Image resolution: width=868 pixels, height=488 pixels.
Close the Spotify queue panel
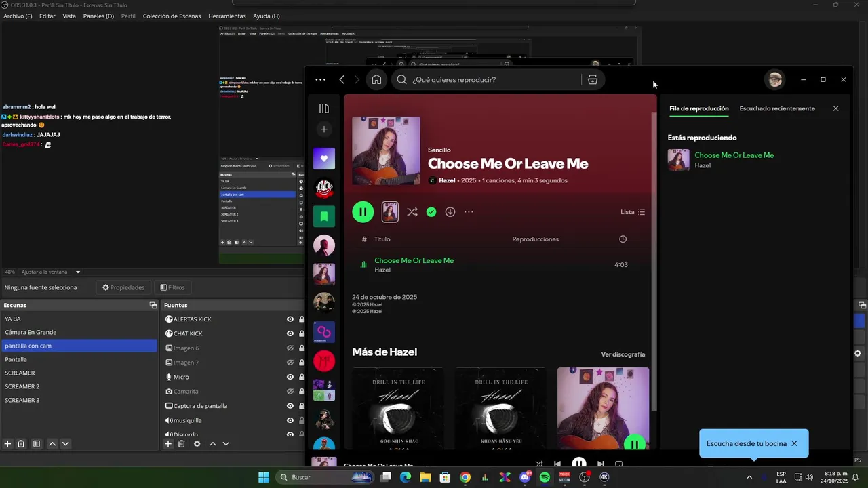835,108
